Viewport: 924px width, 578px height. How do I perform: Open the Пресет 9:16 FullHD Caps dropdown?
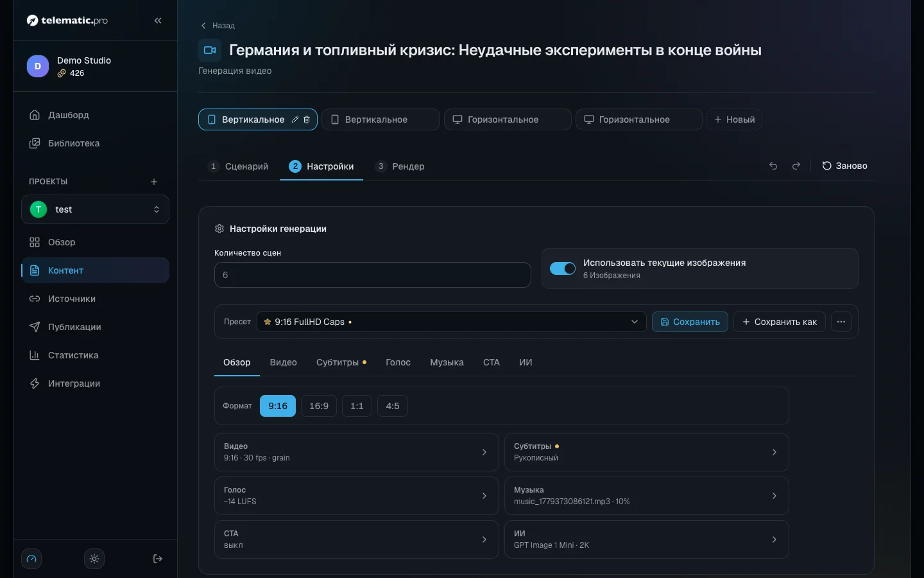click(451, 322)
